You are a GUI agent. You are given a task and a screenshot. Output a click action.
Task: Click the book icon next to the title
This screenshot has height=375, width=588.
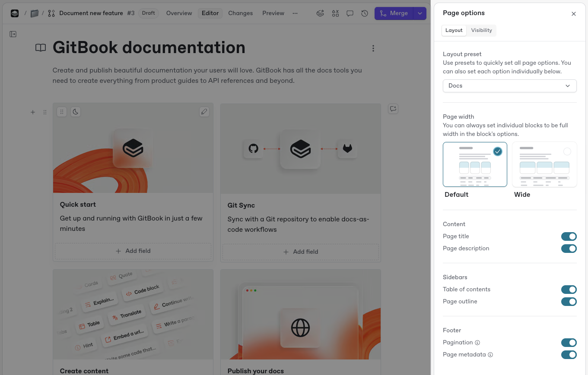point(40,48)
